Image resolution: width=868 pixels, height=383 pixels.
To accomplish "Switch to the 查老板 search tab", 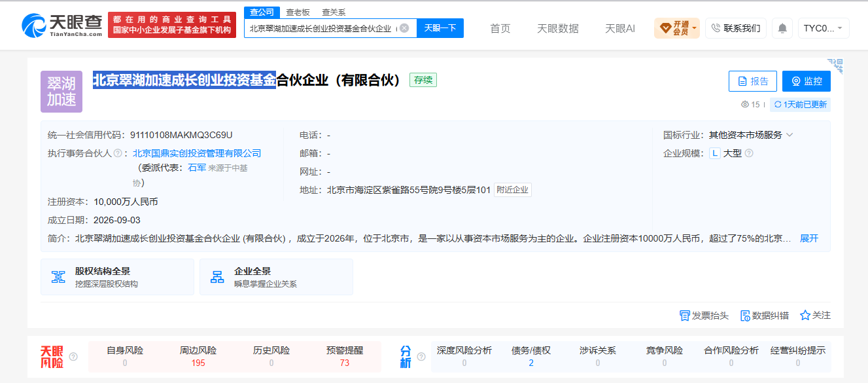I will coord(298,12).
